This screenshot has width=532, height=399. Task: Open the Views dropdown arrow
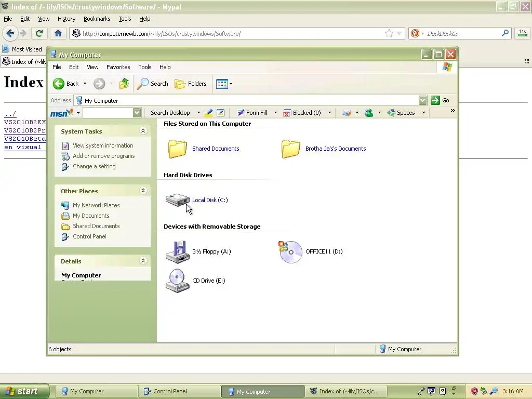click(x=231, y=84)
